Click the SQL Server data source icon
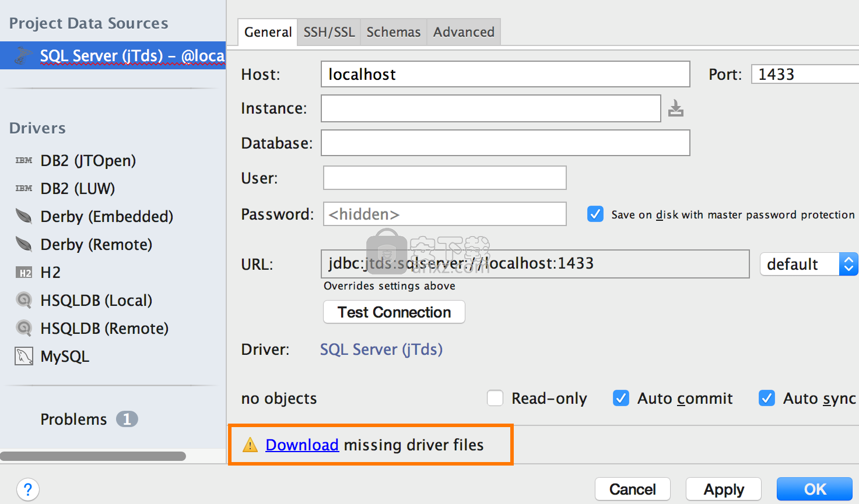This screenshot has height=504, width=859. pyautogui.click(x=23, y=56)
